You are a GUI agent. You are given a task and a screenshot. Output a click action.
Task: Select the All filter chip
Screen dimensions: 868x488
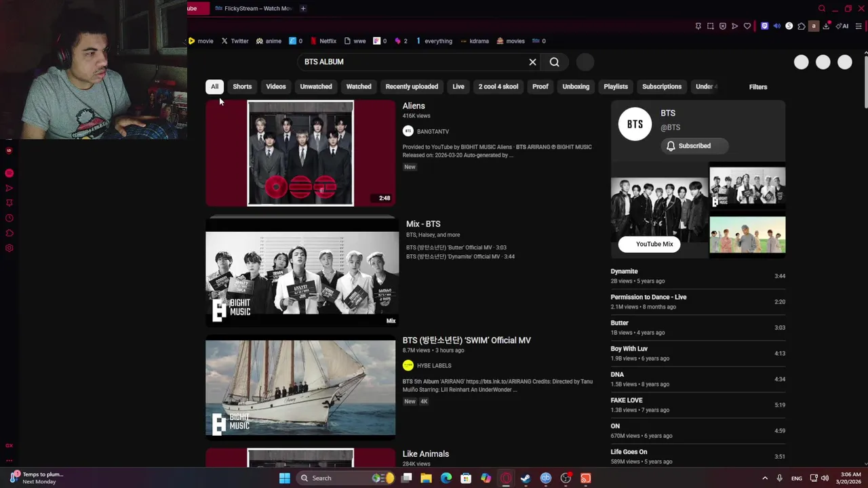pos(214,87)
